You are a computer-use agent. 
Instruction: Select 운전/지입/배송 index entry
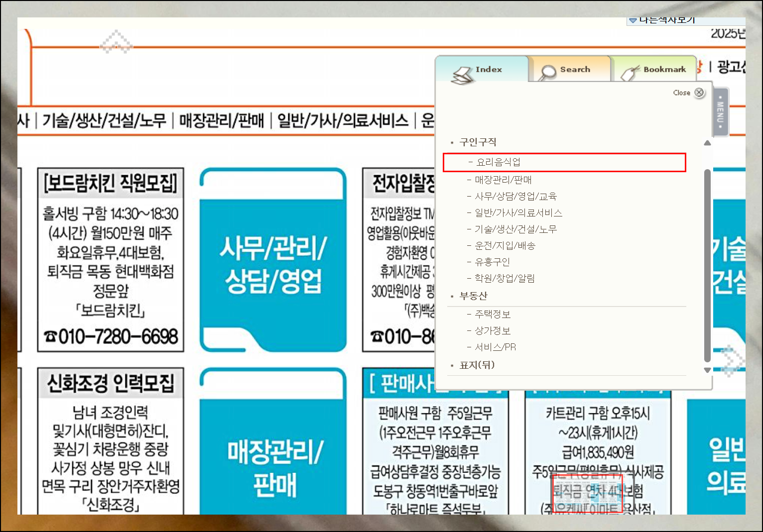tap(505, 245)
